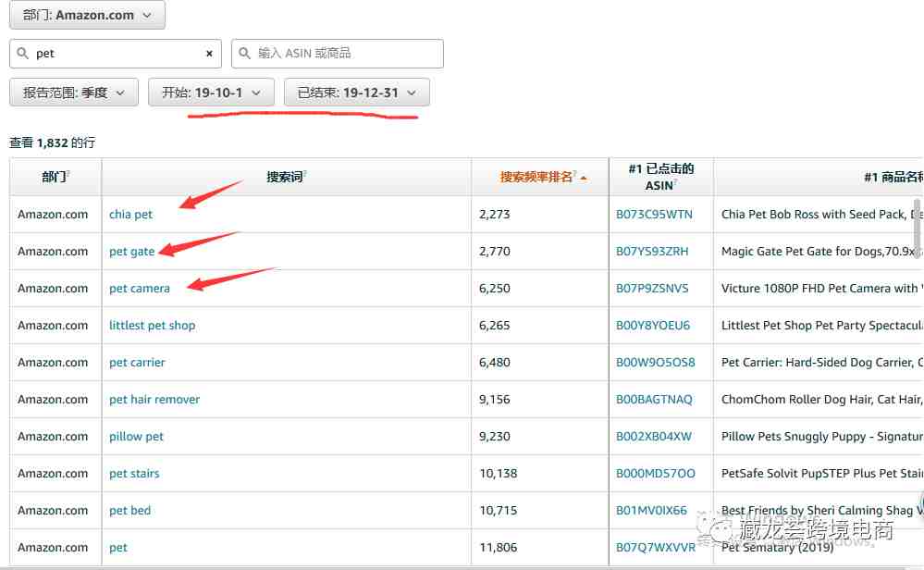Open ASIN link B00BAGTNAQ
This screenshot has height=570, width=924.
(654, 400)
